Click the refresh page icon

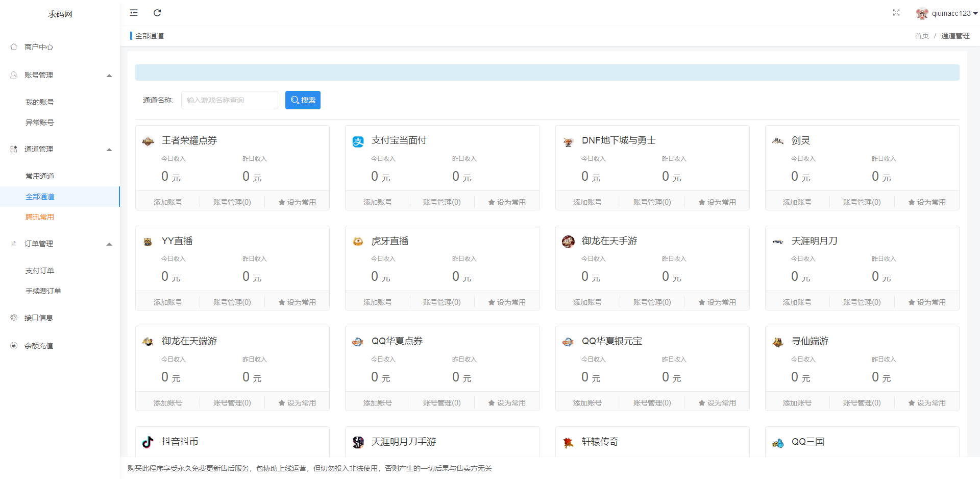pyautogui.click(x=157, y=13)
